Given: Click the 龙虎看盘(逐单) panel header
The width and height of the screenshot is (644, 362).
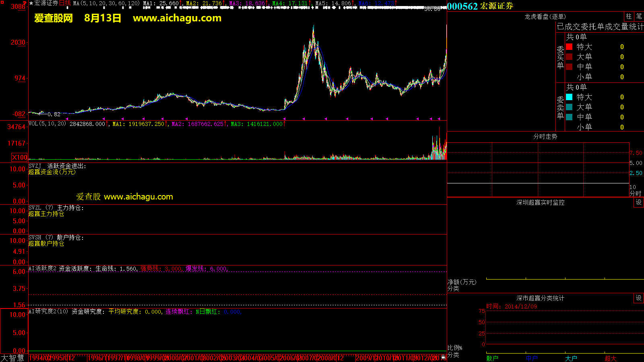Looking at the screenshot, I should pyautogui.click(x=545, y=16).
